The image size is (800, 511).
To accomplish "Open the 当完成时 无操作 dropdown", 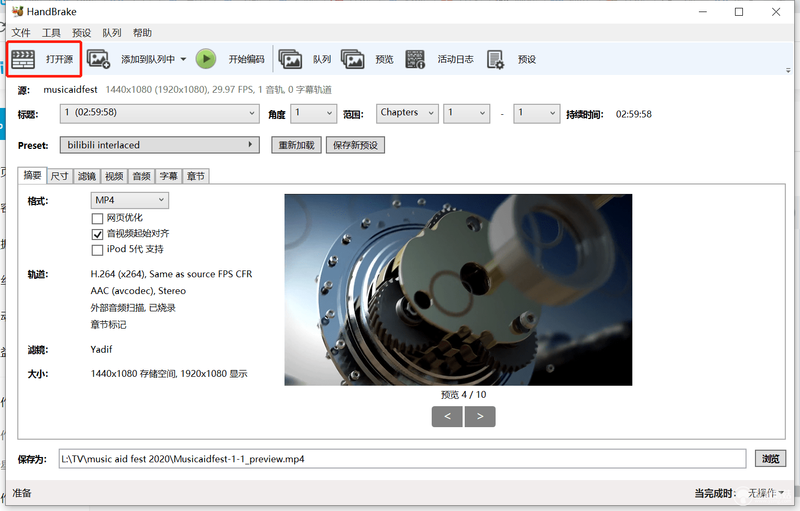I will (x=766, y=493).
